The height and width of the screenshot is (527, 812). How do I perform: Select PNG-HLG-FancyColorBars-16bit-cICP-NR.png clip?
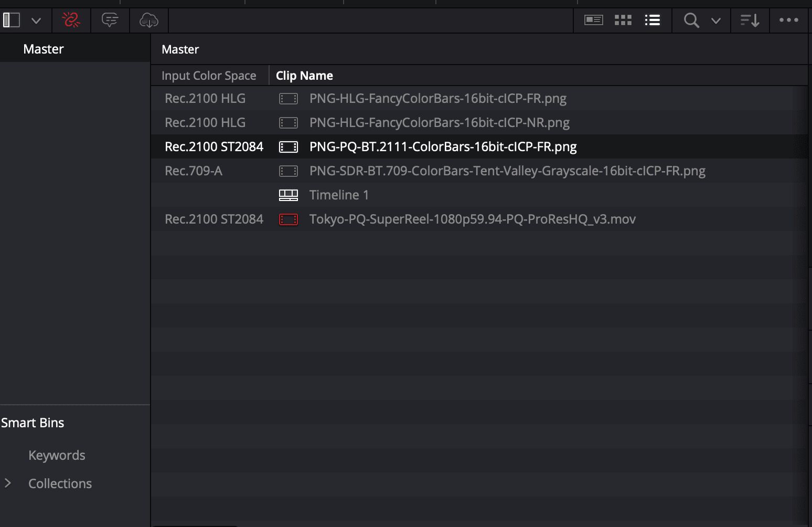[x=439, y=122]
